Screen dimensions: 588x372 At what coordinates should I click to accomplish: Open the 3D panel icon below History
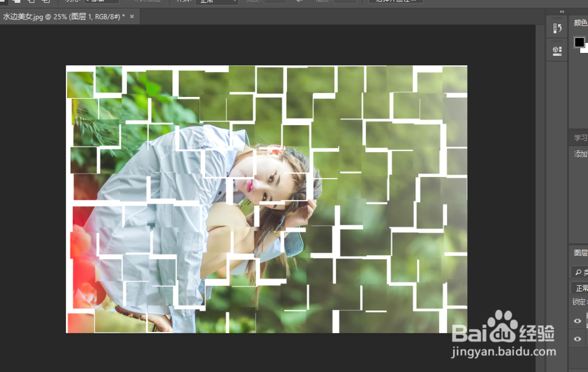(x=557, y=51)
